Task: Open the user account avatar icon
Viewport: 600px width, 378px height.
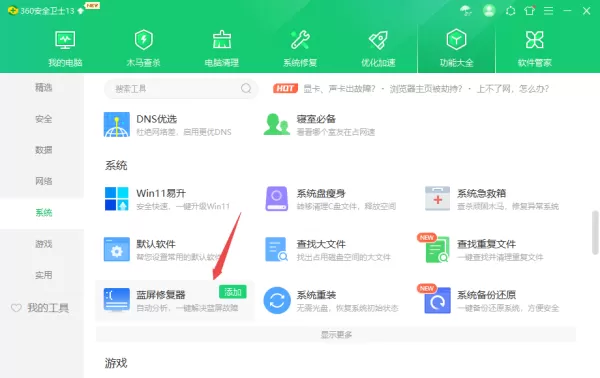Action: [x=489, y=11]
